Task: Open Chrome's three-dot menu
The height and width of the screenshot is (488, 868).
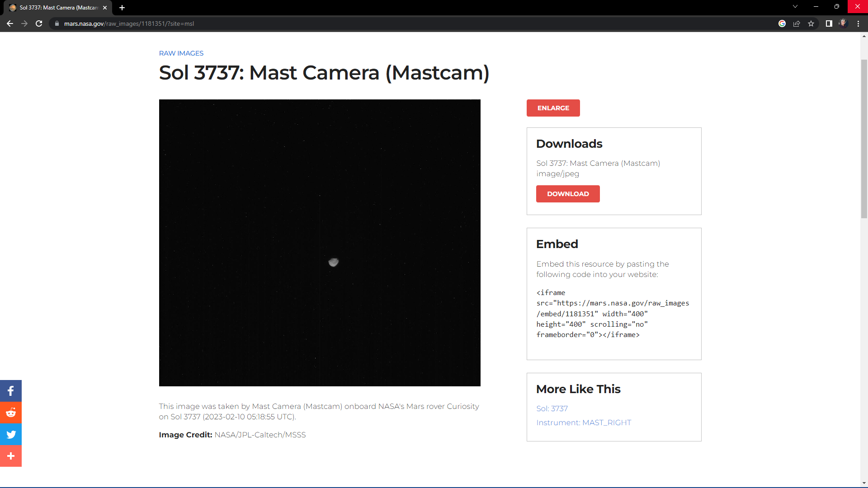Action: pos(858,23)
